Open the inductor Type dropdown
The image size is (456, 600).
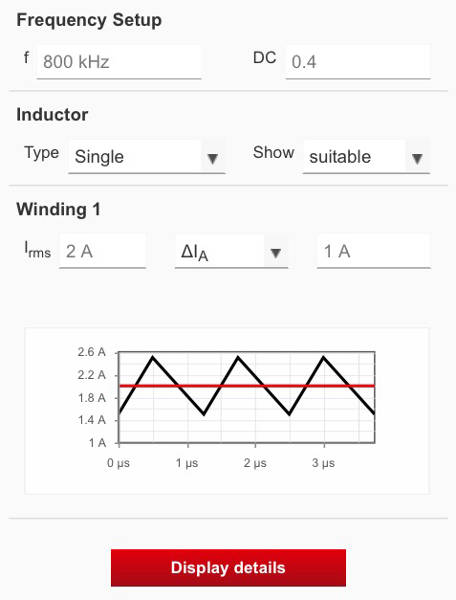coord(147,157)
